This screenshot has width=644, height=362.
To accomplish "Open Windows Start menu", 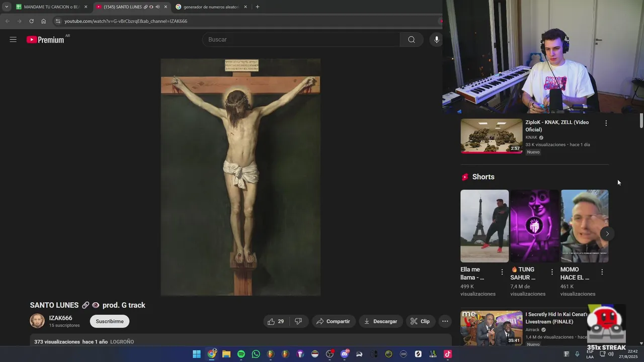I will point(197,354).
